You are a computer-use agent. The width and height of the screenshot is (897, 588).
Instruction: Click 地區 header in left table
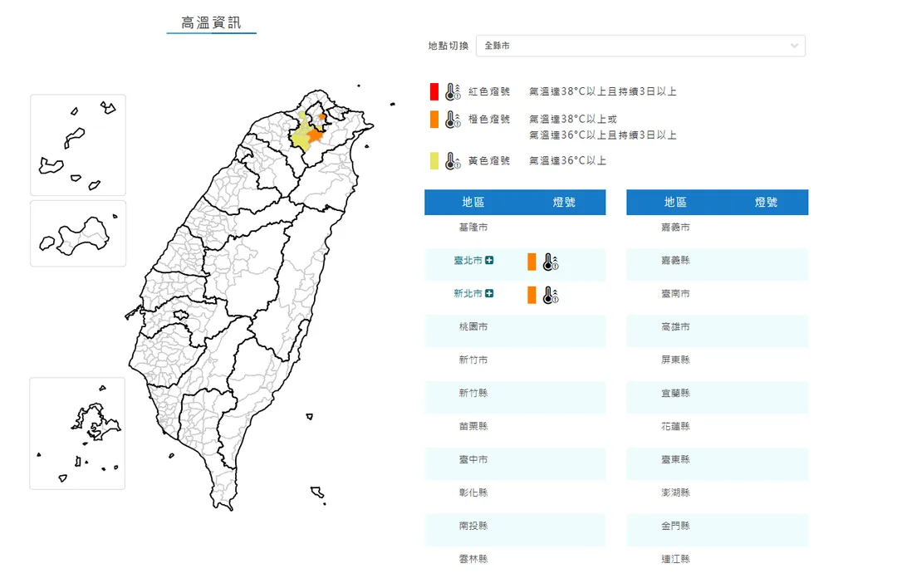[473, 202]
